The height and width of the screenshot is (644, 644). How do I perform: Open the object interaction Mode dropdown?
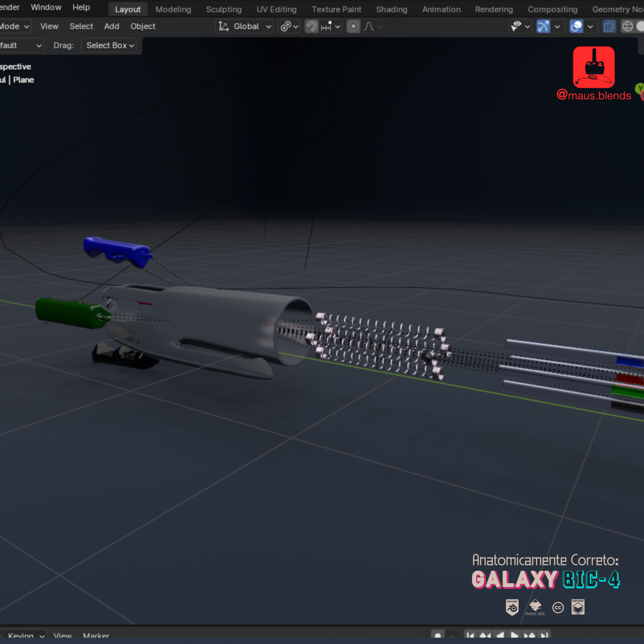click(x=15, y=26)
